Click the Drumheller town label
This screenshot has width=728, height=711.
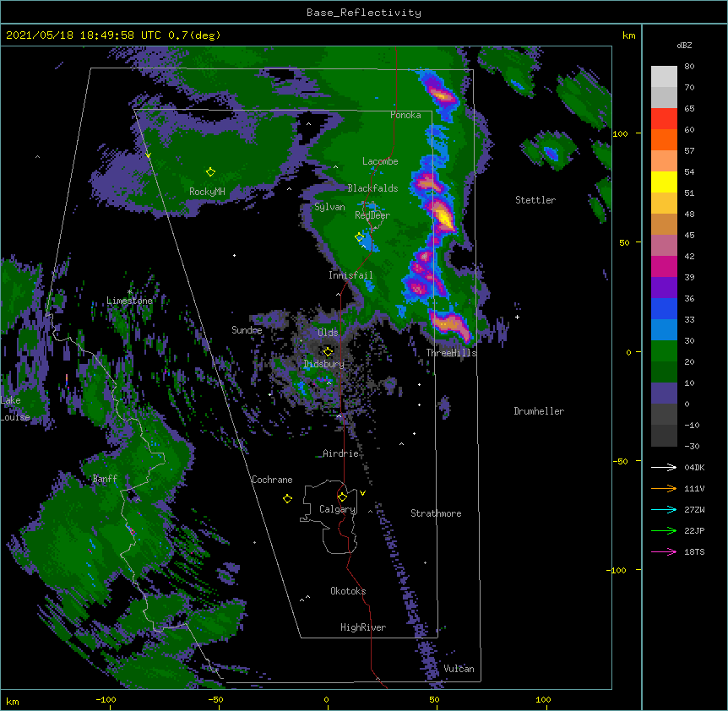click(x=539, y=411)
